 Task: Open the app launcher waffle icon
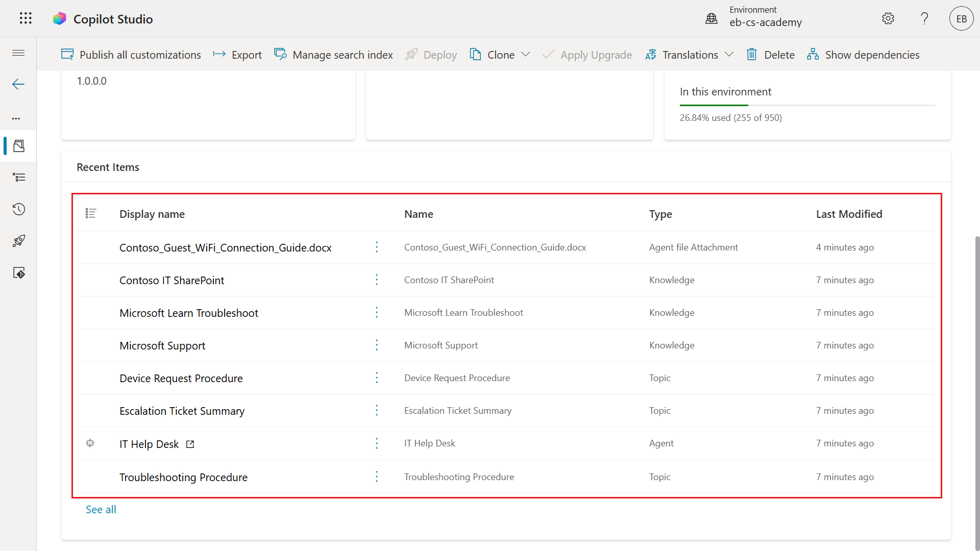pos(26,19)
